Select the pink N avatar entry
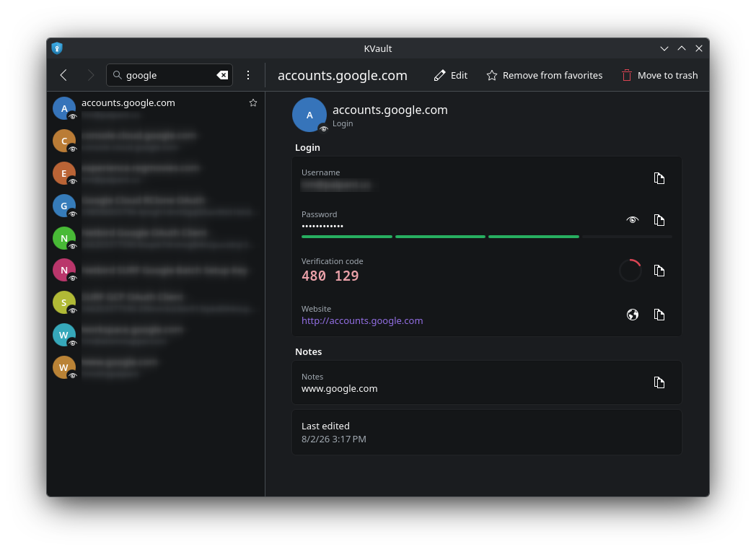The height and width of the screenshot is (552, 756). (156, 270)
